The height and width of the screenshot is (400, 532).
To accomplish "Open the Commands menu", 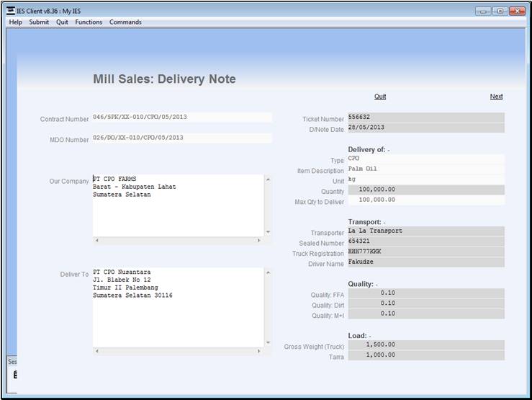I will [125, 22].
